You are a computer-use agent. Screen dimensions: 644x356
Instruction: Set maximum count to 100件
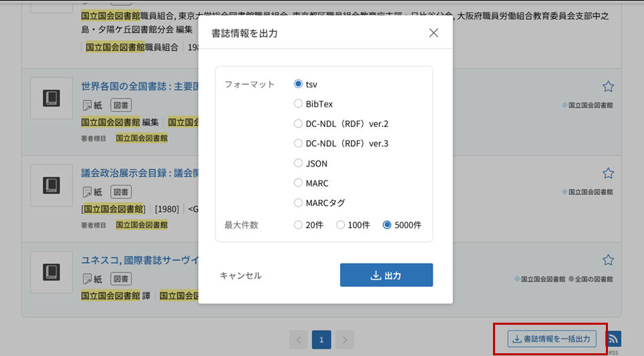(341, 225)
